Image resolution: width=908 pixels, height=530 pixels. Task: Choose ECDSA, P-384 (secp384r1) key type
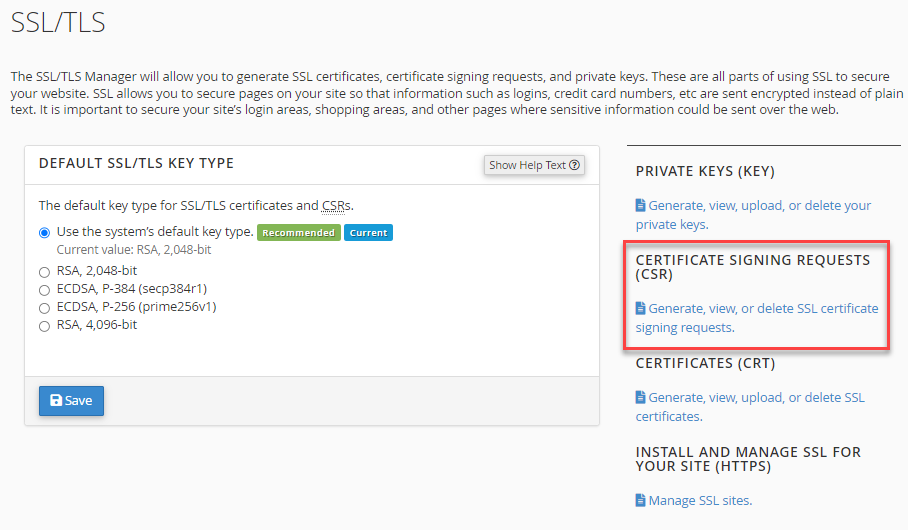pos(44,289)
